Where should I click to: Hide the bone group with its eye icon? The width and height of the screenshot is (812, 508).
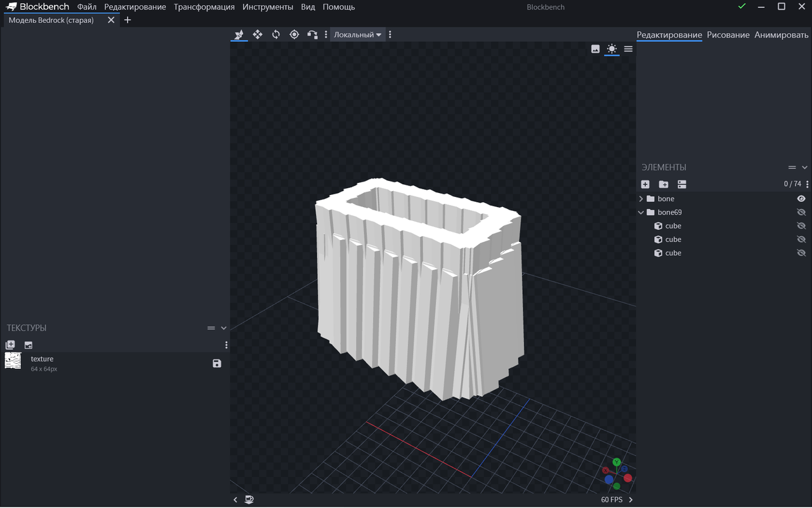pos(801,199)
